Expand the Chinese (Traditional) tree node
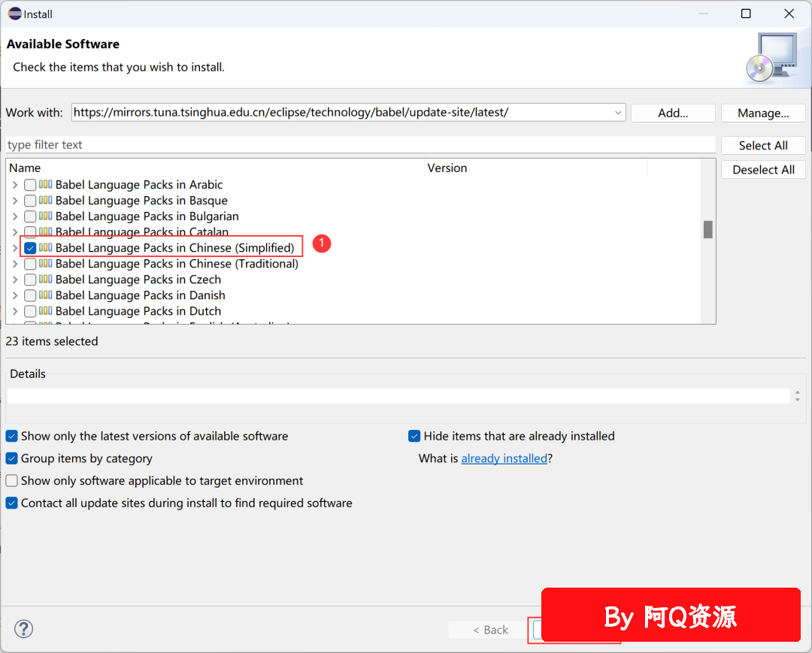 tap(15, 264)
